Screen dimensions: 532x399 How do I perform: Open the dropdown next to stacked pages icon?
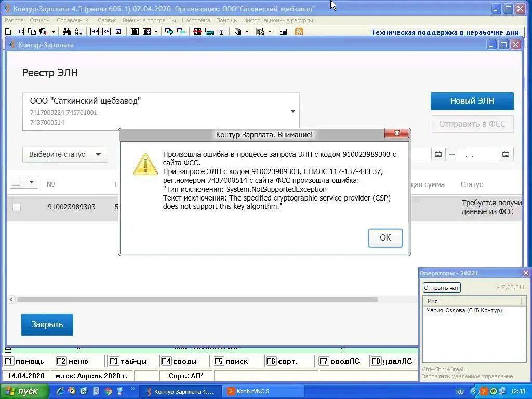247,32
